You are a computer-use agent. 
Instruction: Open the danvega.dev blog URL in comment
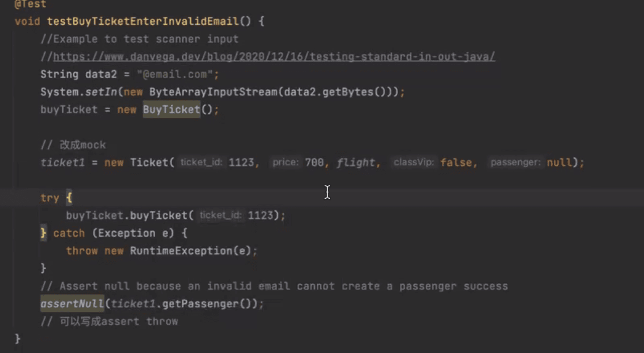[274, 57]
